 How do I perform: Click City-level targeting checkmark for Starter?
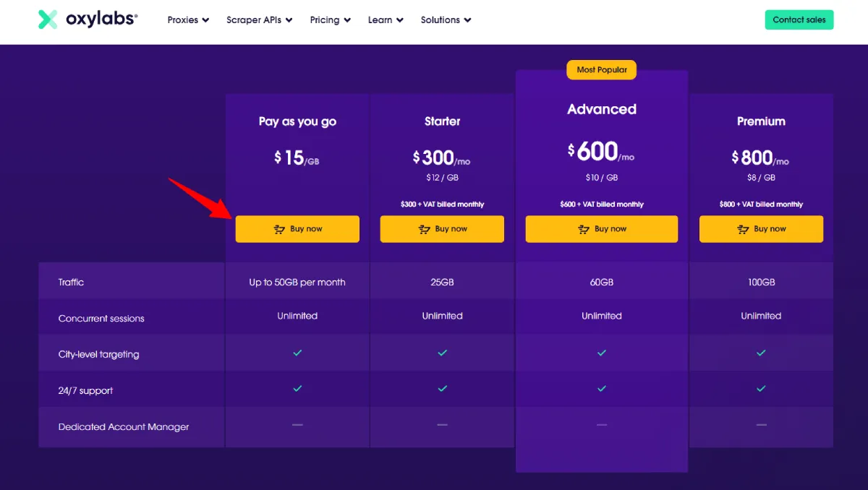442,353
